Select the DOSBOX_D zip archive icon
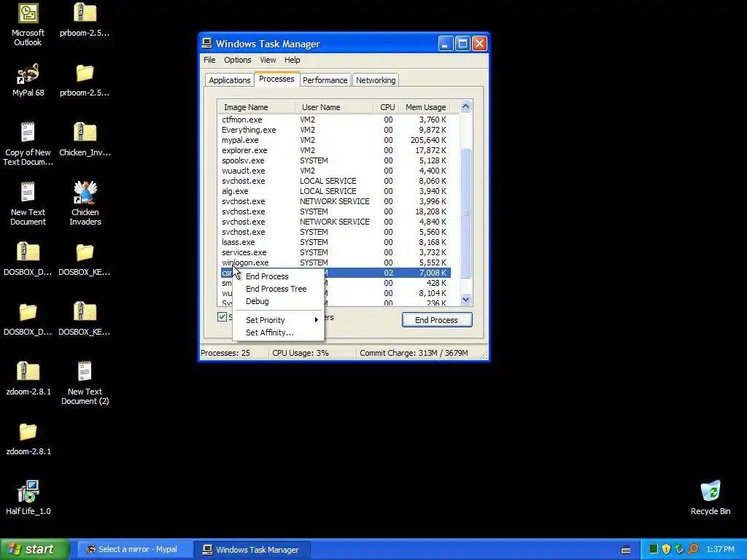747x560 pixels. click(x=28, y=252)
